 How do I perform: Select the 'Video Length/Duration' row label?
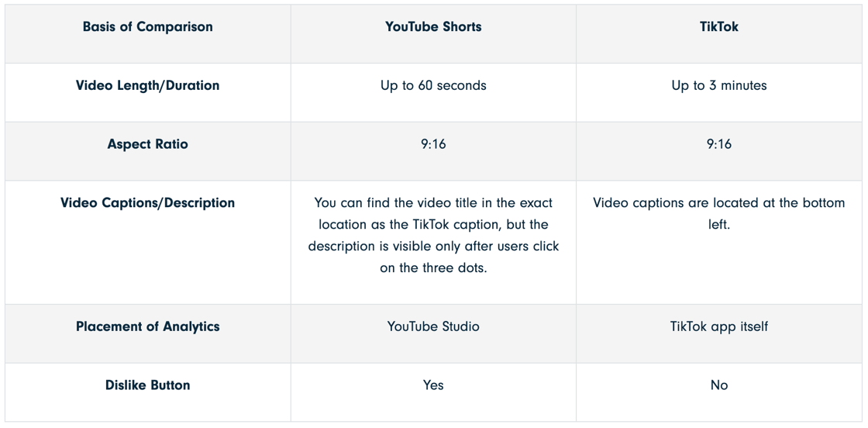tap(147, 86)
